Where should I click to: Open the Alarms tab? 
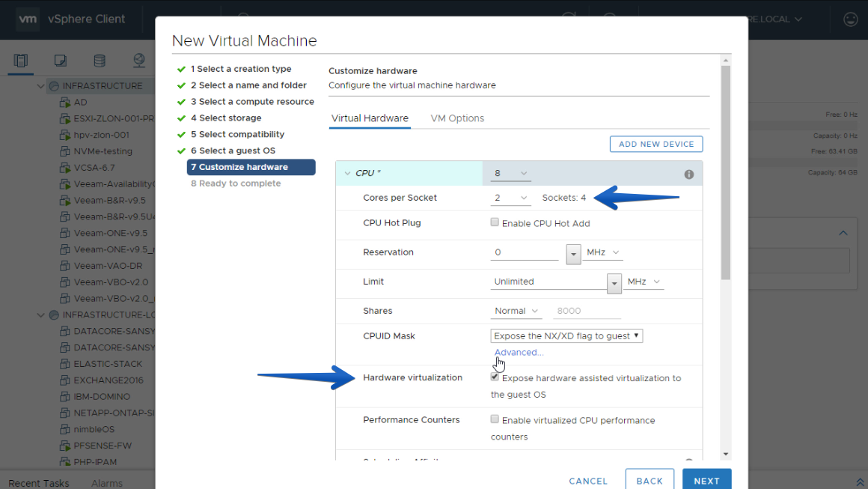(107, 483)
